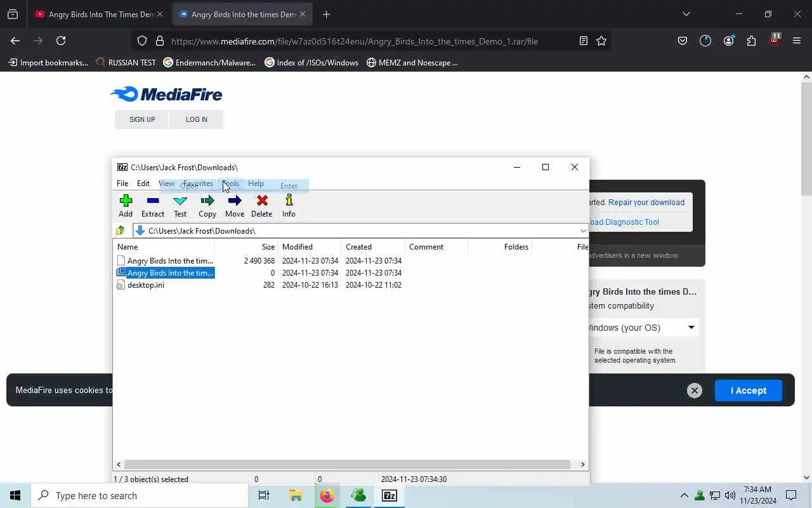Click the Move toolbar icon
This screenshot has width=812, height=508.
pos(235,206)
